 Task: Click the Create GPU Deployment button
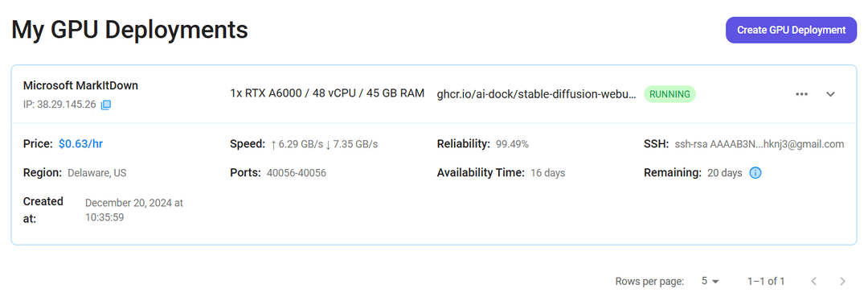click(791, 30)
